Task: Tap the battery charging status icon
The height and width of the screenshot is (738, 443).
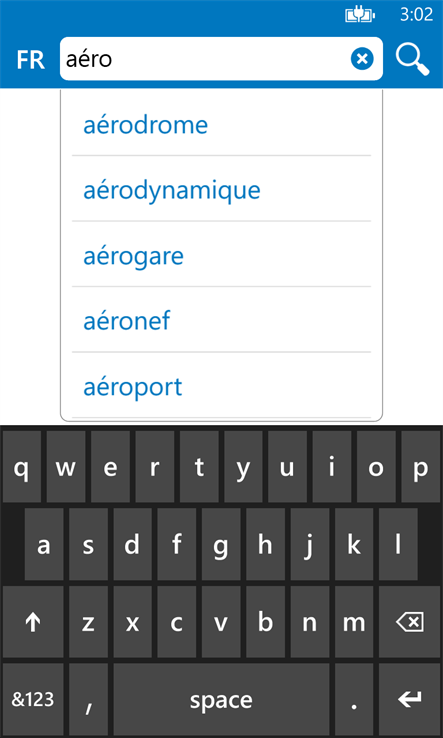Action: (360, 16)
